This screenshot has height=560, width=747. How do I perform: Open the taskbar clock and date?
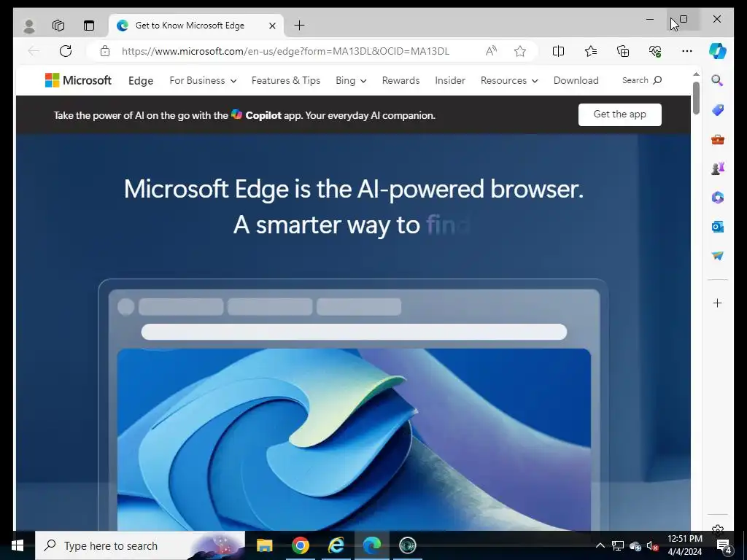(x=684, y=545)
